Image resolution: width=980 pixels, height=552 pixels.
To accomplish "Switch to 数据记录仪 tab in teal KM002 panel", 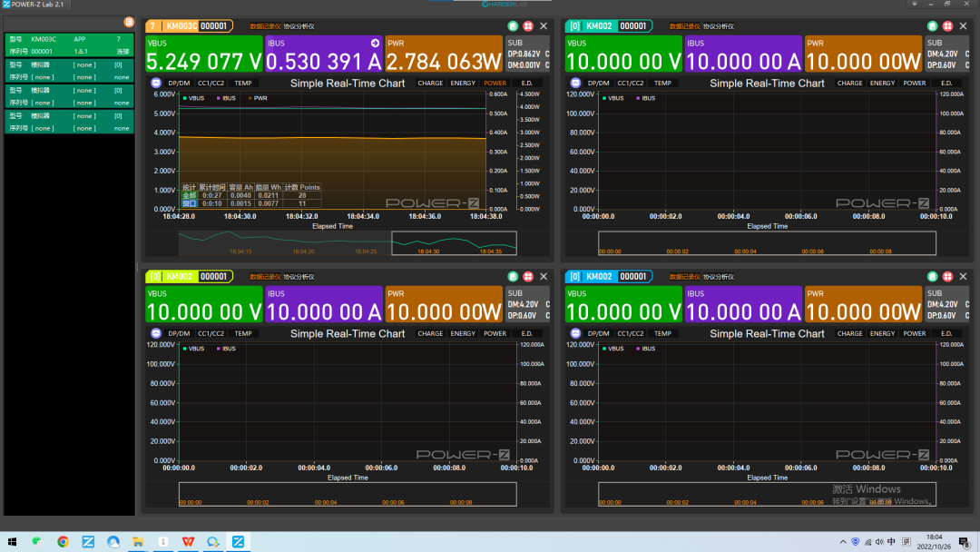I will click(684, 26).
